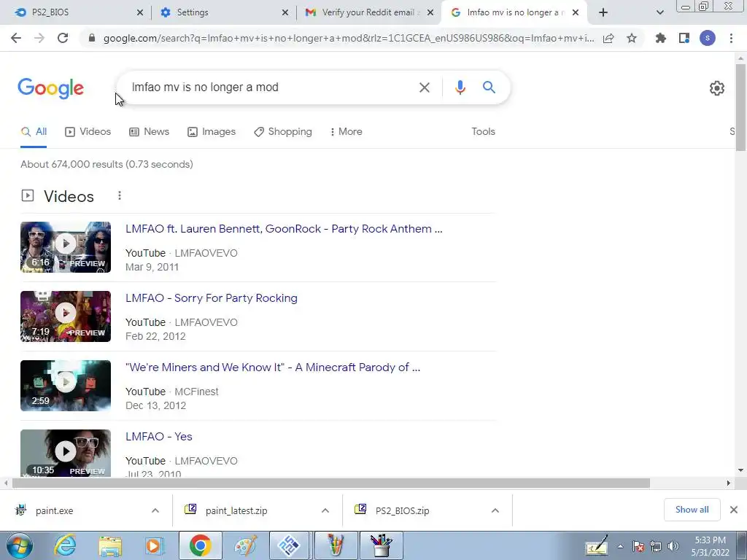Launch Internet Explorer from taskbar
Viewport: 747px width, 560px height.
[x=65, y=545]
